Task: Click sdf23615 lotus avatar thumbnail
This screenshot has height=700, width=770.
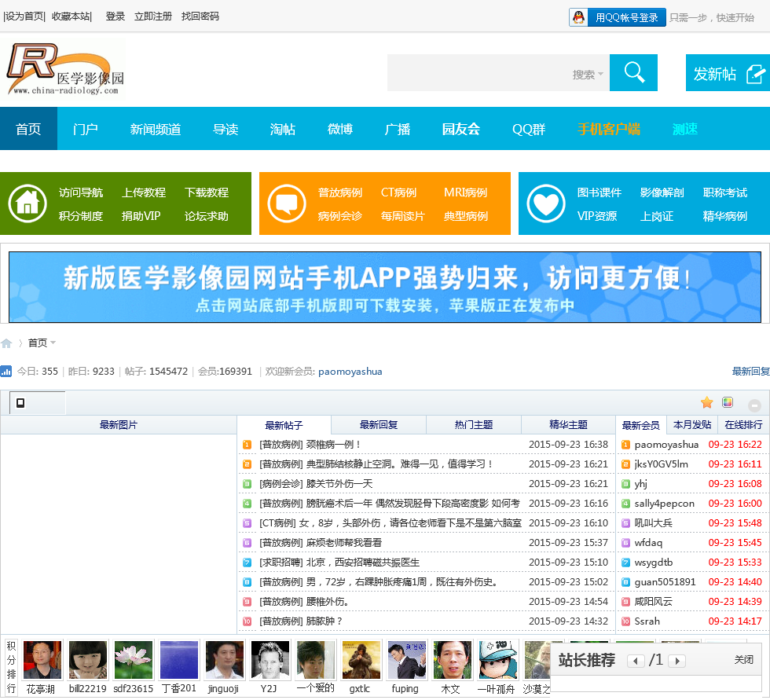Action: 134,659
